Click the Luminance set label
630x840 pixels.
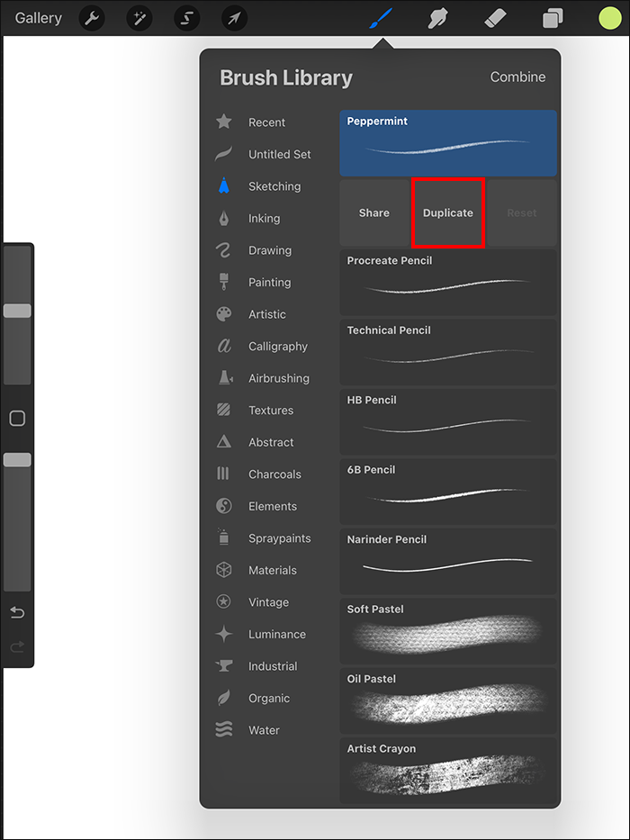(277, 635)
